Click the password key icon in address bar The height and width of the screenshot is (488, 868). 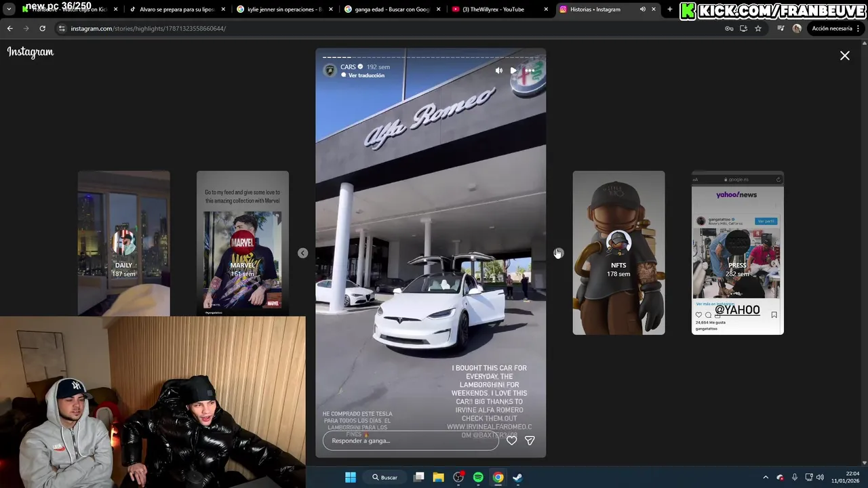coord(729,28)
